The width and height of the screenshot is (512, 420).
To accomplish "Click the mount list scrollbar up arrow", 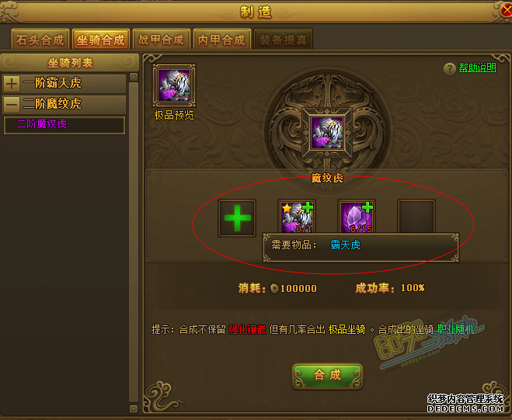I will click(134, 77).
